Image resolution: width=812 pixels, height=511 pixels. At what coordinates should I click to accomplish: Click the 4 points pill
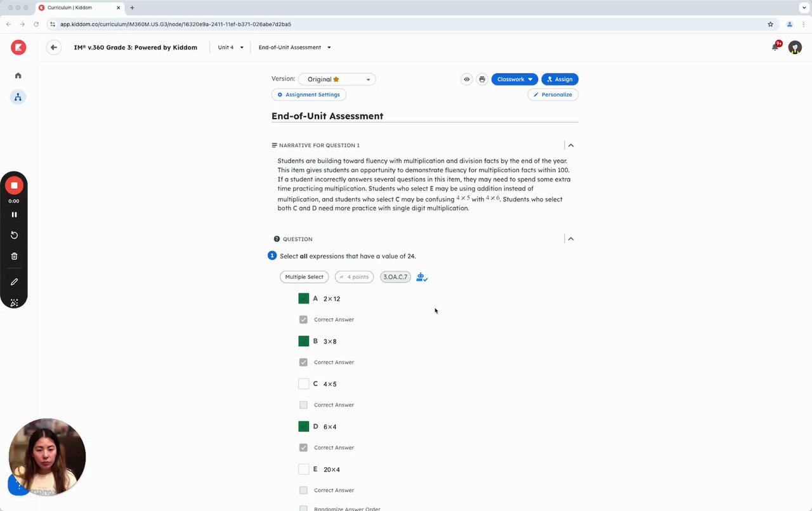point(354,277)
